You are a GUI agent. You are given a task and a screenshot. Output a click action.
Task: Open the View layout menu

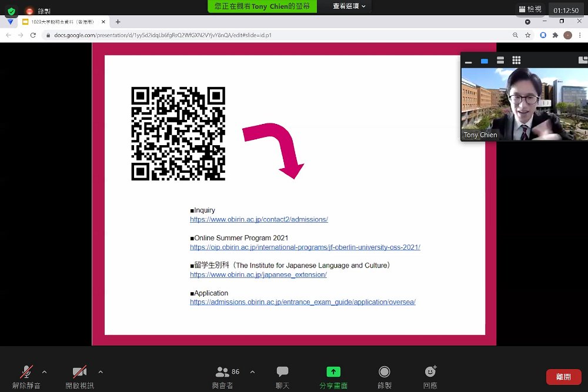click(530, 9)
